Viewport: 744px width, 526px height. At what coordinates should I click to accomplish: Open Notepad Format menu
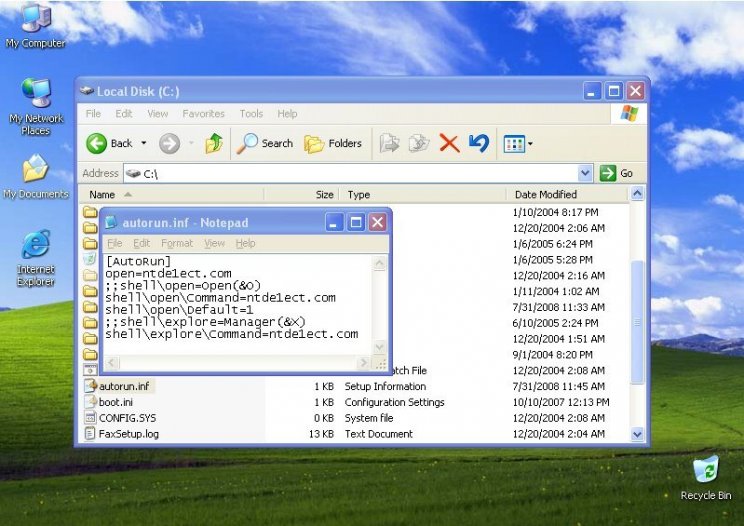point(177,243)
